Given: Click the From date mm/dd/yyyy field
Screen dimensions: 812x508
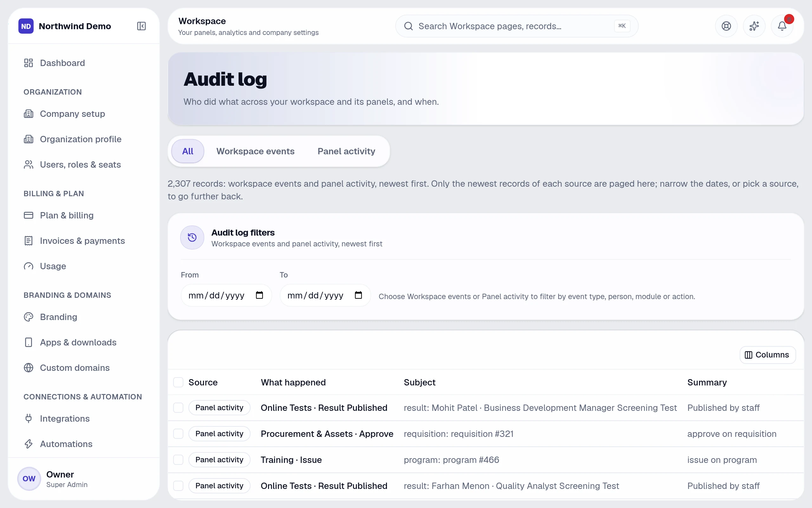Looking at the screenshot, I should click(x=226, y=295).
